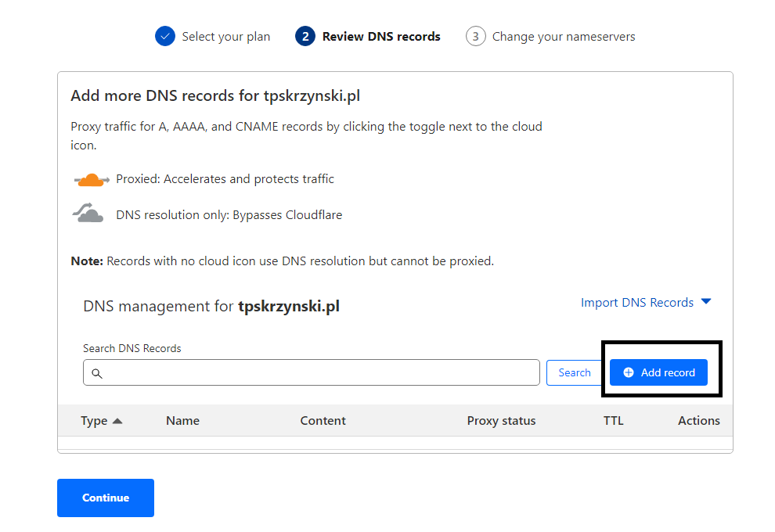
Task: Click the 'DNS management for tpskrzynski.pl' title
Action: (211, 306)
